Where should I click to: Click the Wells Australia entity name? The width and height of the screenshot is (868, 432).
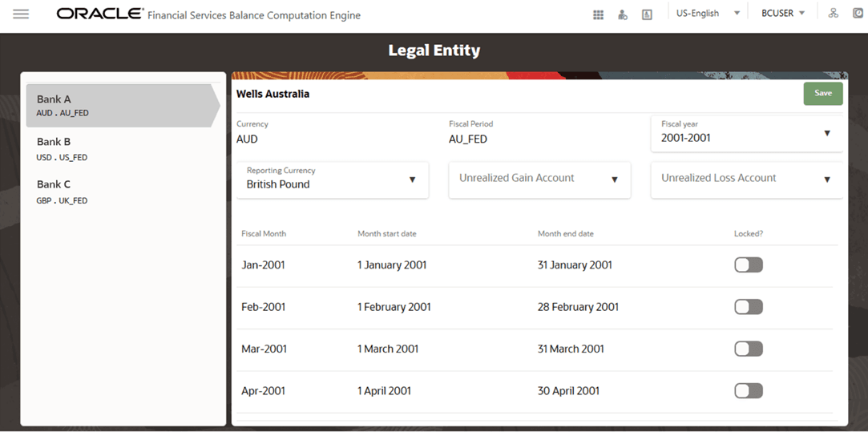(x=273, y=94)
